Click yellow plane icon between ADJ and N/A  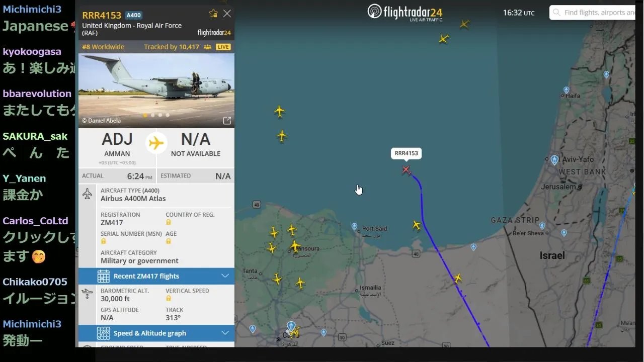pyautogui.click(x=156, y=143)
